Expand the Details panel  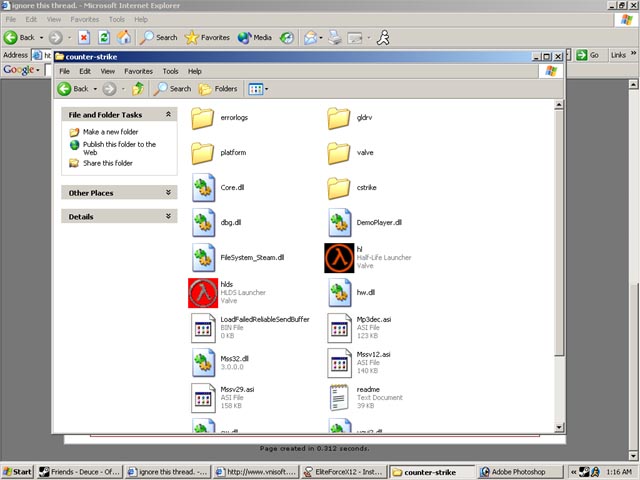point(168,216)
